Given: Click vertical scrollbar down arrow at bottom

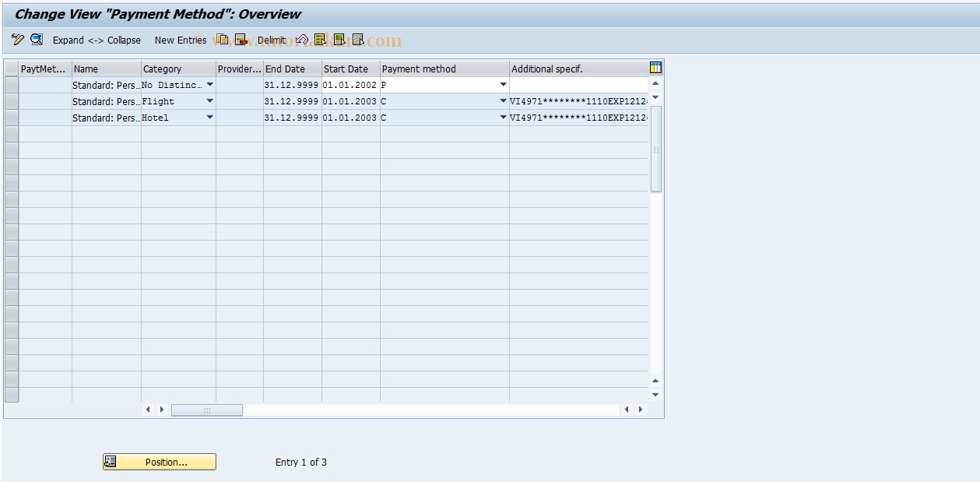Looking at the screenshot, I should (655, 395).
